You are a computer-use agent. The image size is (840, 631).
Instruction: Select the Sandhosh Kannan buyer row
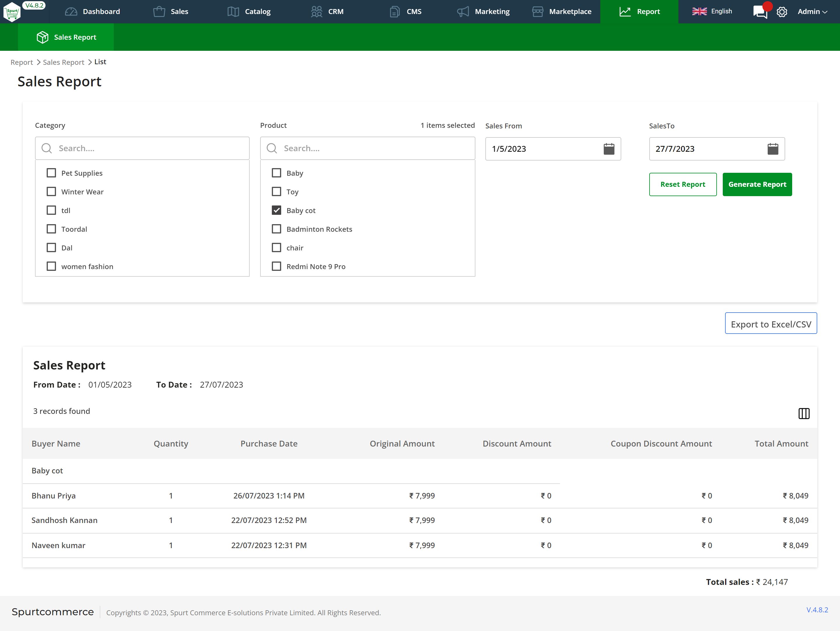420,520
